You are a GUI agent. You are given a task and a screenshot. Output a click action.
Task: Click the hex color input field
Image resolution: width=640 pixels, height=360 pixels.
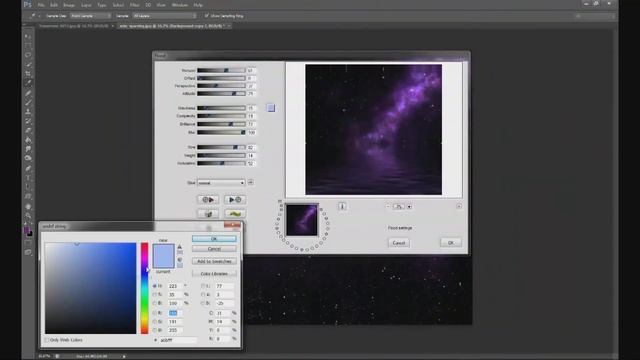point(178,340)
